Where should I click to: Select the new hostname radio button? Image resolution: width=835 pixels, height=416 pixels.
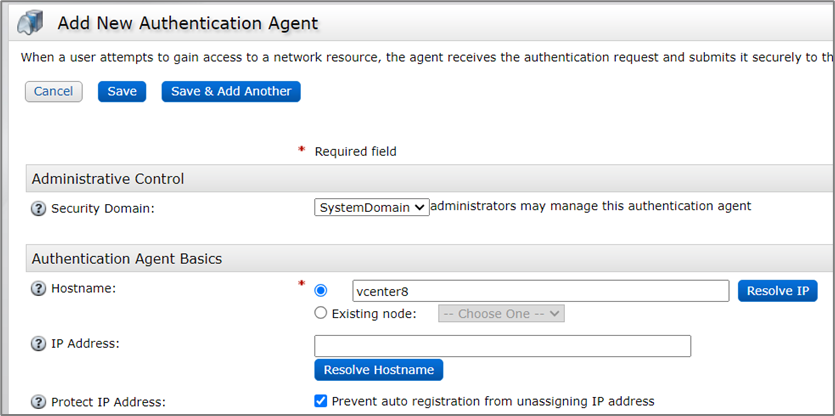point(321,290)
